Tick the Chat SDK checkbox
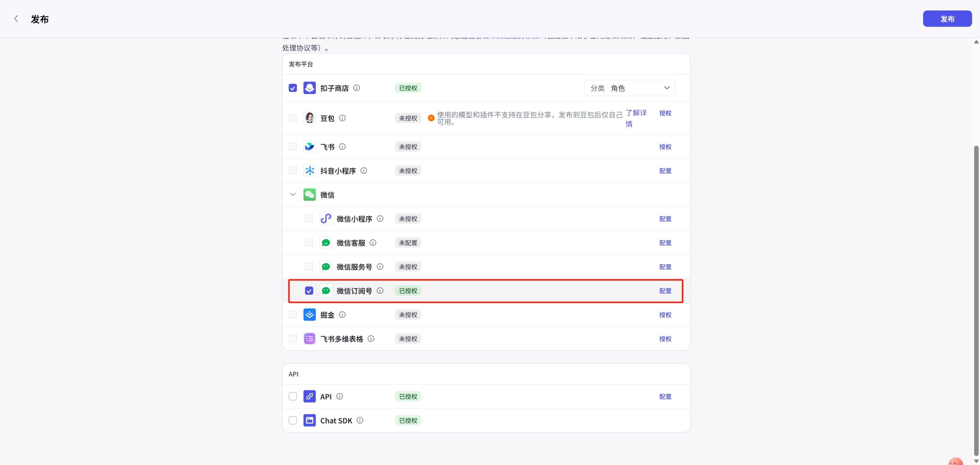This screenshot has width=980, height=465. pyautogui.click(x=292, y=420)
